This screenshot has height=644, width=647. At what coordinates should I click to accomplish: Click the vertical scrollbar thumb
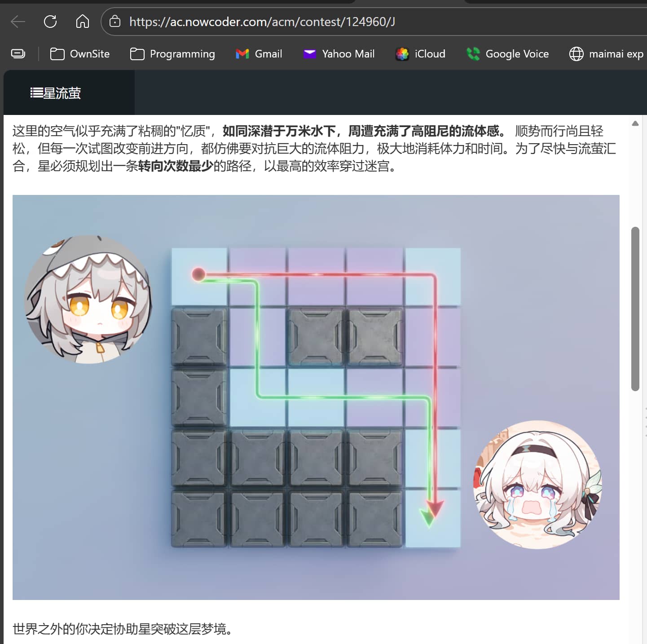pos(635,309)
